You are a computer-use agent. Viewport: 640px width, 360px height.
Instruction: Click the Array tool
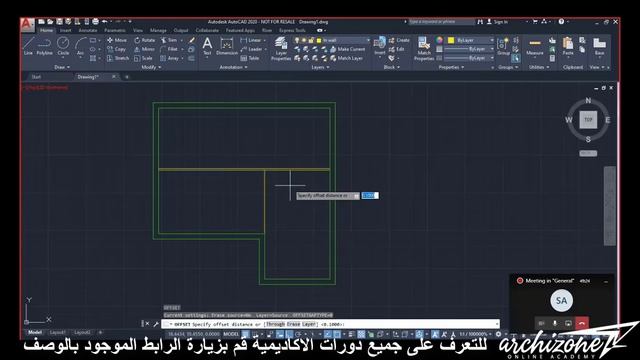pos(170,58)
